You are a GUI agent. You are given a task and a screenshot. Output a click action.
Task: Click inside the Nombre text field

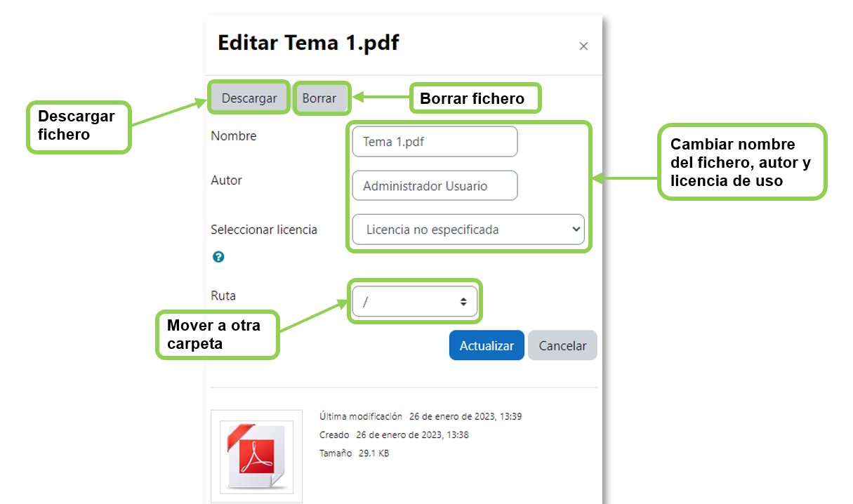click(x=435, y=141)
